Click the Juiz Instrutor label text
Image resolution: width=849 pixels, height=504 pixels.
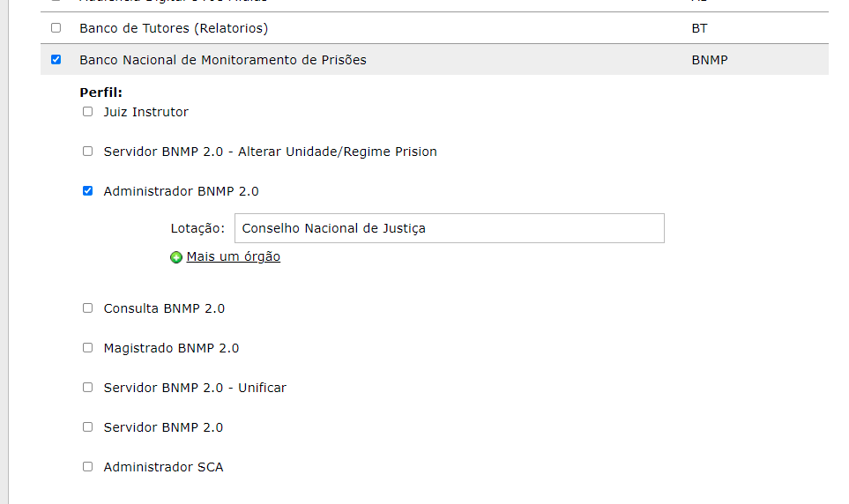146,112
